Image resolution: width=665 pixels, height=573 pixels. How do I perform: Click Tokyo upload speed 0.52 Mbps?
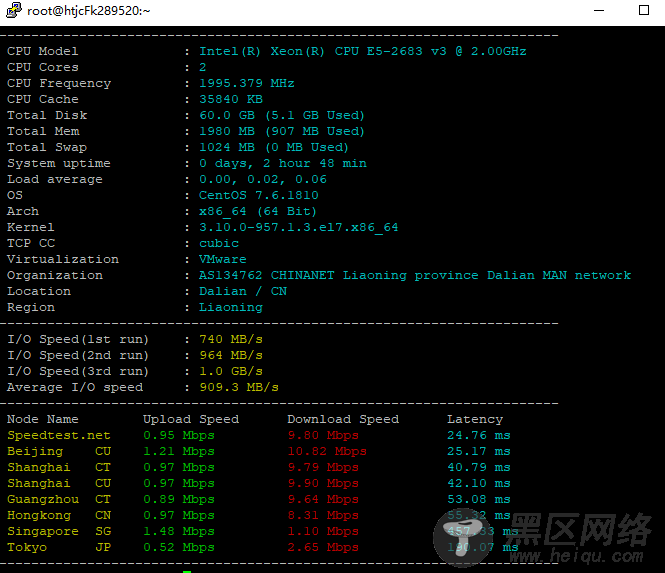pos(179,548)
